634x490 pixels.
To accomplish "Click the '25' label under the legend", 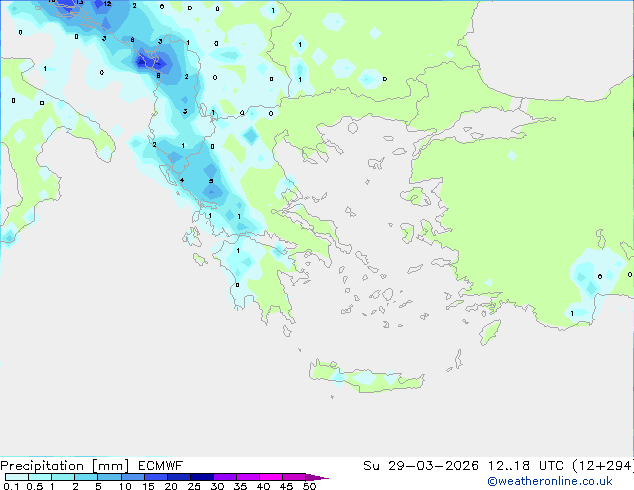I will (x=194, y=486).
